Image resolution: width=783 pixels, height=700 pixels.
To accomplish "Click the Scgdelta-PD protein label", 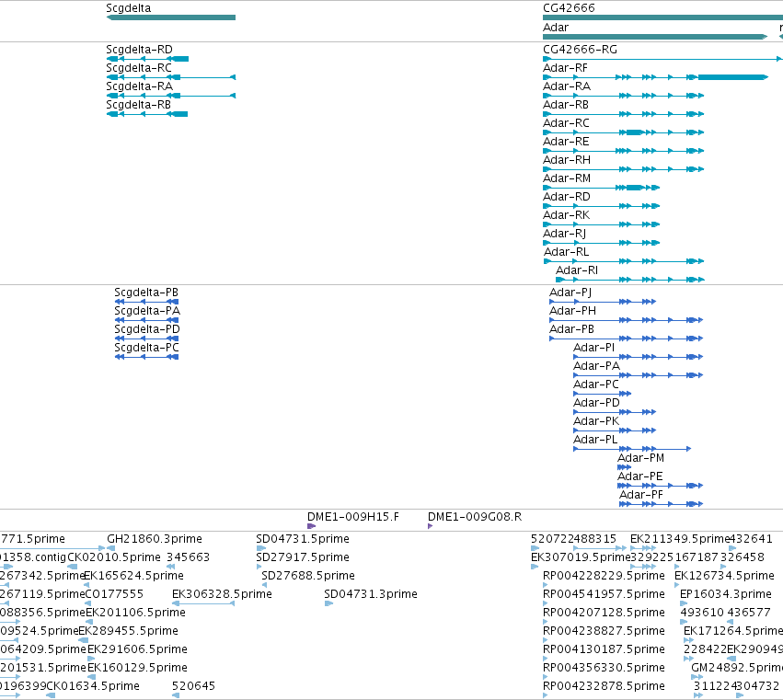I will pos(147,329).
